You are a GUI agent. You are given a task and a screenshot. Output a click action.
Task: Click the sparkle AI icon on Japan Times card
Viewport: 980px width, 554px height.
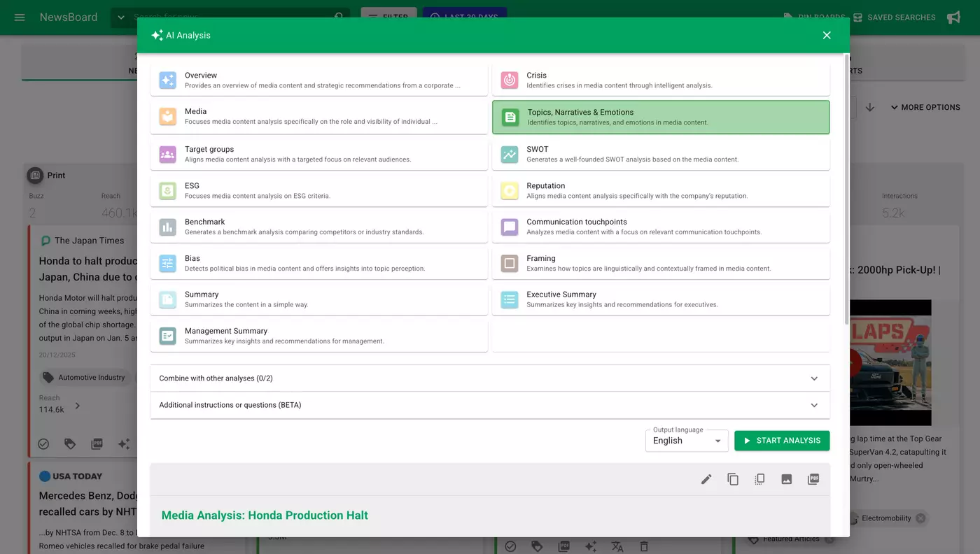[124, 443]
